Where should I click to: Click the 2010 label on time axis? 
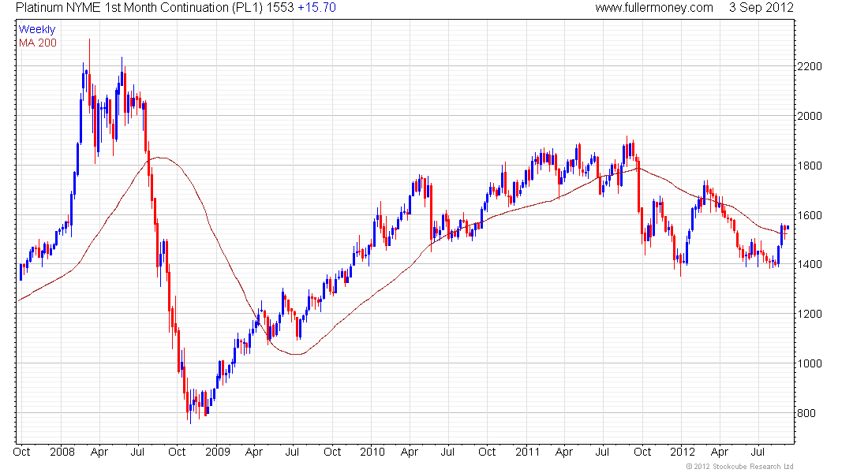[372, 453]
